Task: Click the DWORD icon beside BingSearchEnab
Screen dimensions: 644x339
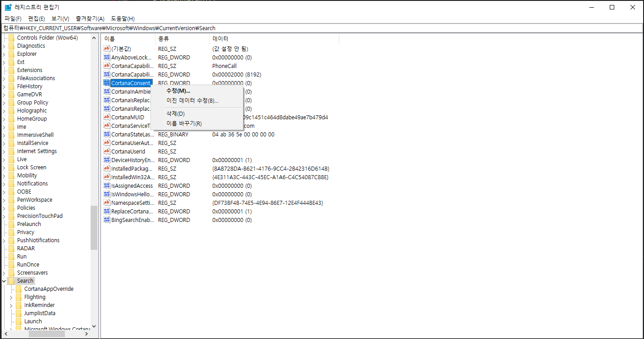Action: point(107,220)
